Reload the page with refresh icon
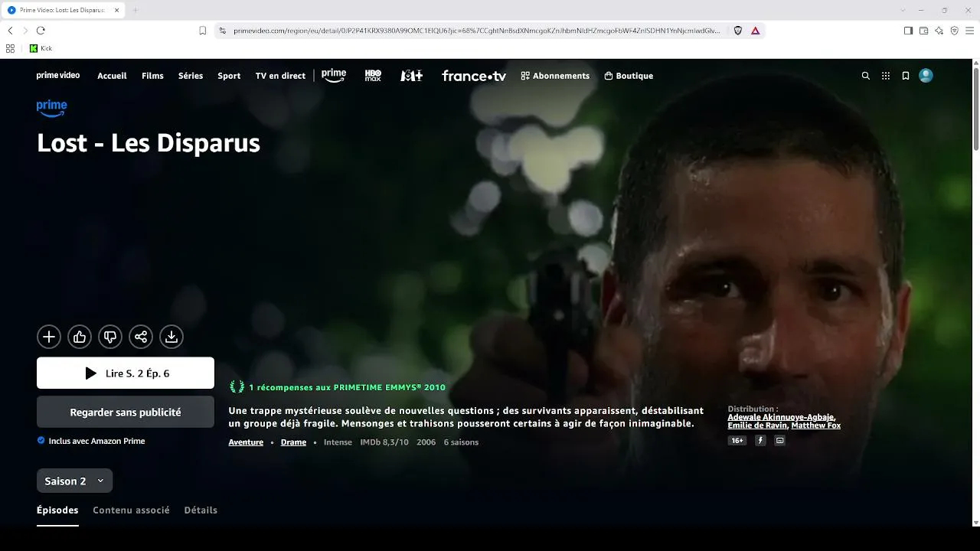The width and height of the screenshot is (980, 551). coord(41,31)
